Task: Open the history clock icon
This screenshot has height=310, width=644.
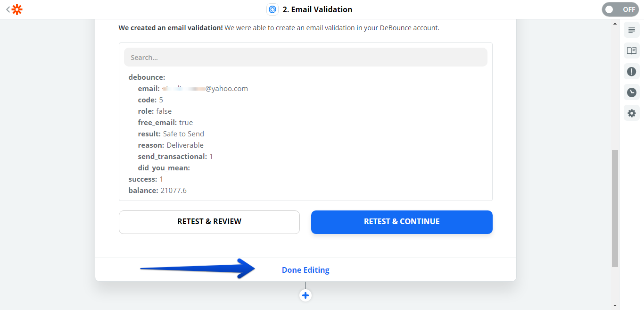Action: click(632, 92)
